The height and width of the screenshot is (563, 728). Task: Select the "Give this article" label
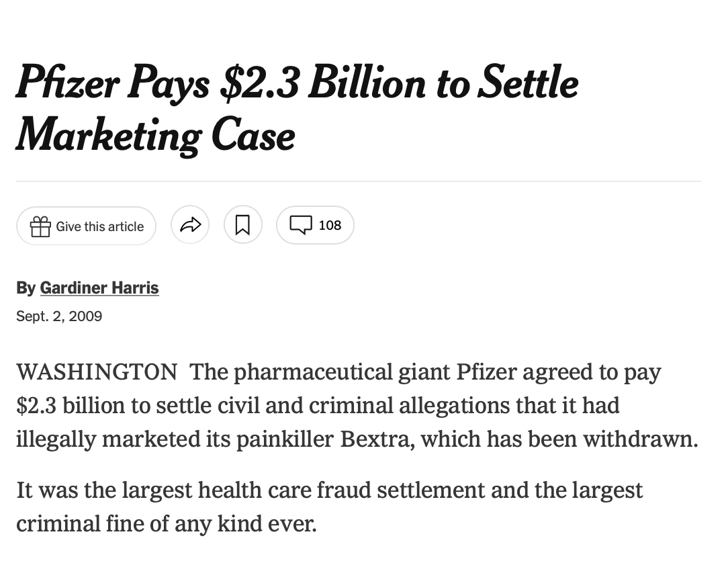click(x=100, y=226)
